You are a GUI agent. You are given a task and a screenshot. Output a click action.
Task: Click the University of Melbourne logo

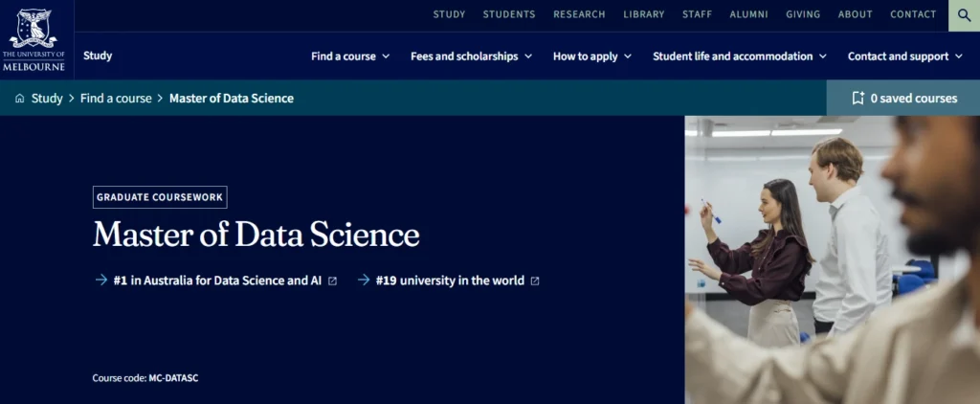tap(37, 39)
